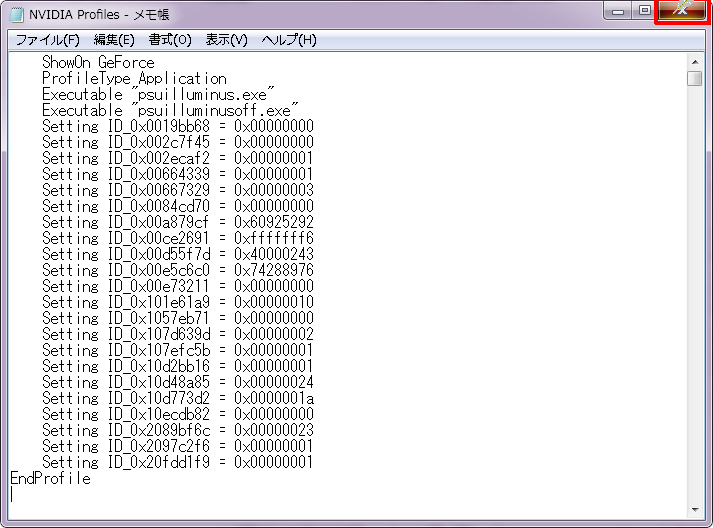The height and width of the screenshot is (528, 713).
Task: Click value 0x0000001a
Action: tap(274, 398)
